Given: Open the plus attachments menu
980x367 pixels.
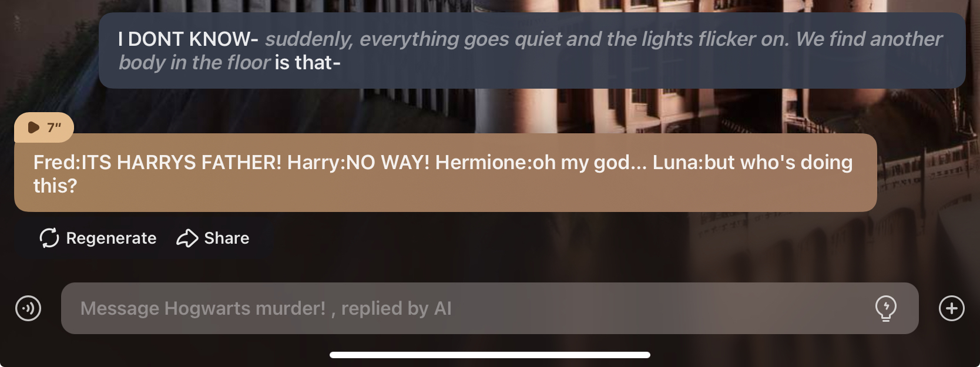Looking at the screenshot, I should pos(952,308).
